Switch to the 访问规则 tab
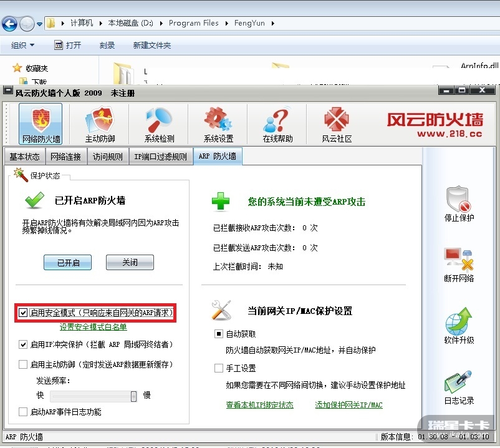This screenshot has height=448, width=500. pos(108,157)
